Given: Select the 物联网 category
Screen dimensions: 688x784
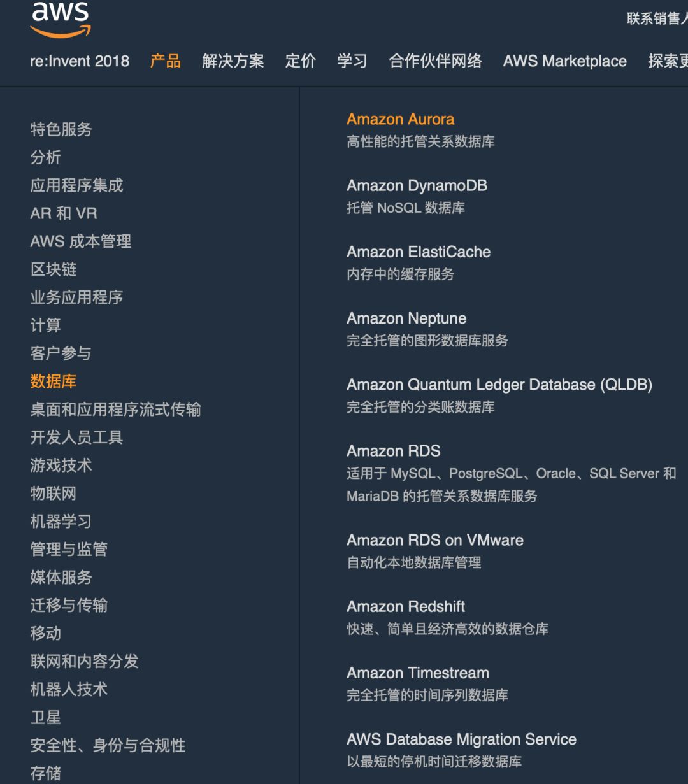Looking at the screenshot, I should point(54,494).
